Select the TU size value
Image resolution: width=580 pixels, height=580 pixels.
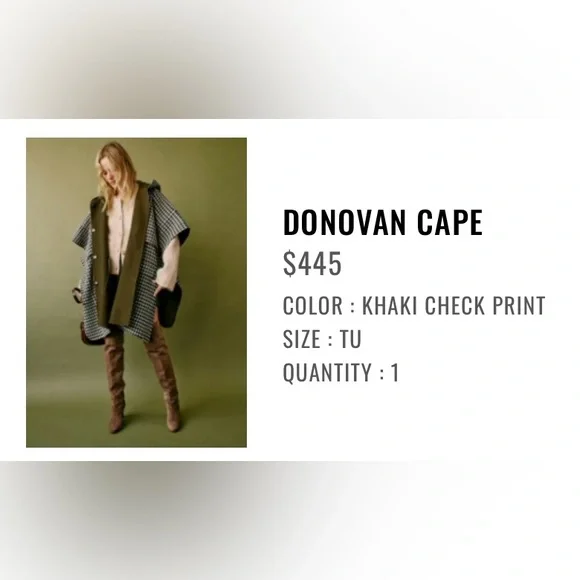[350, 339]
